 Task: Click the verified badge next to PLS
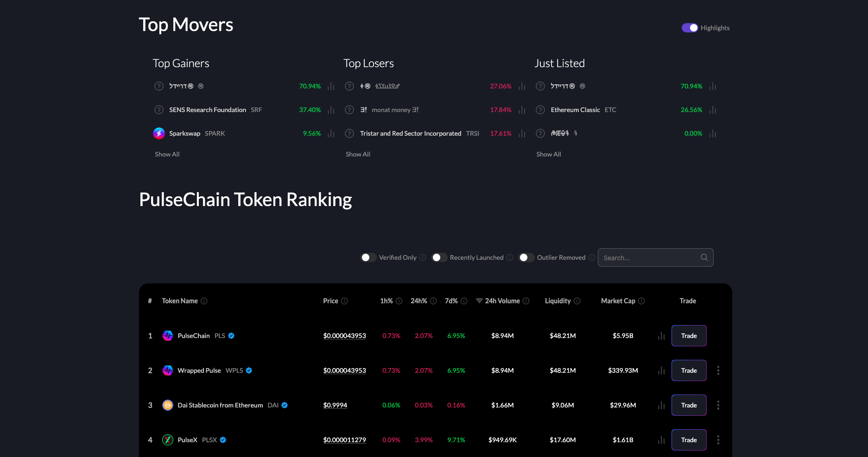coord(231,336)
